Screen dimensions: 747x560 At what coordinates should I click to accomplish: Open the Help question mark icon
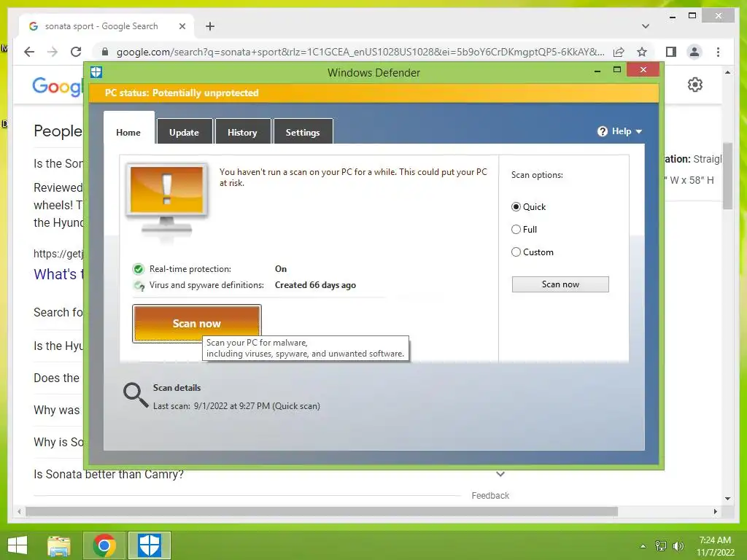602,131
